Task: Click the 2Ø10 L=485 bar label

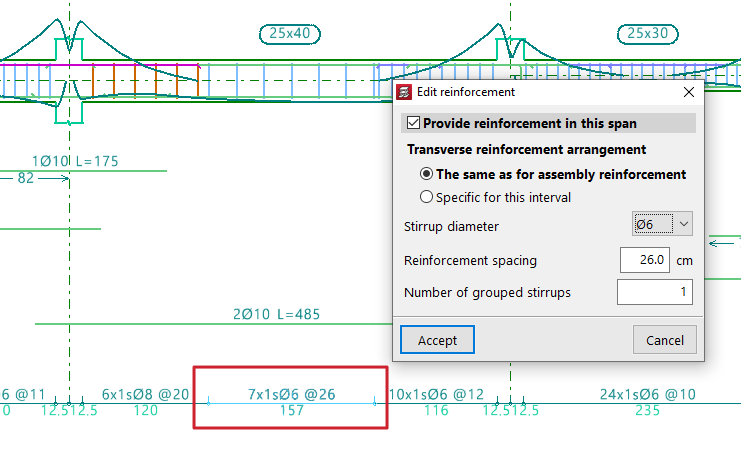Action: [x=276, y=314]
